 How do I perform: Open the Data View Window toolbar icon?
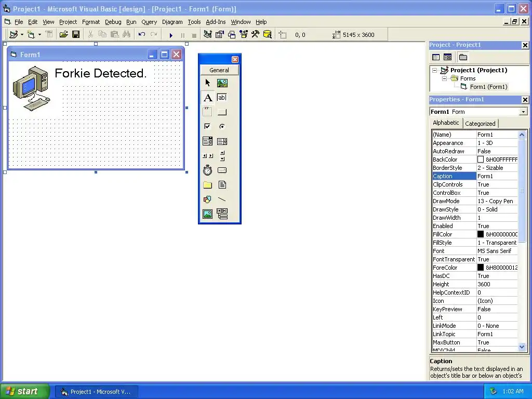click(x=268, y=34)
